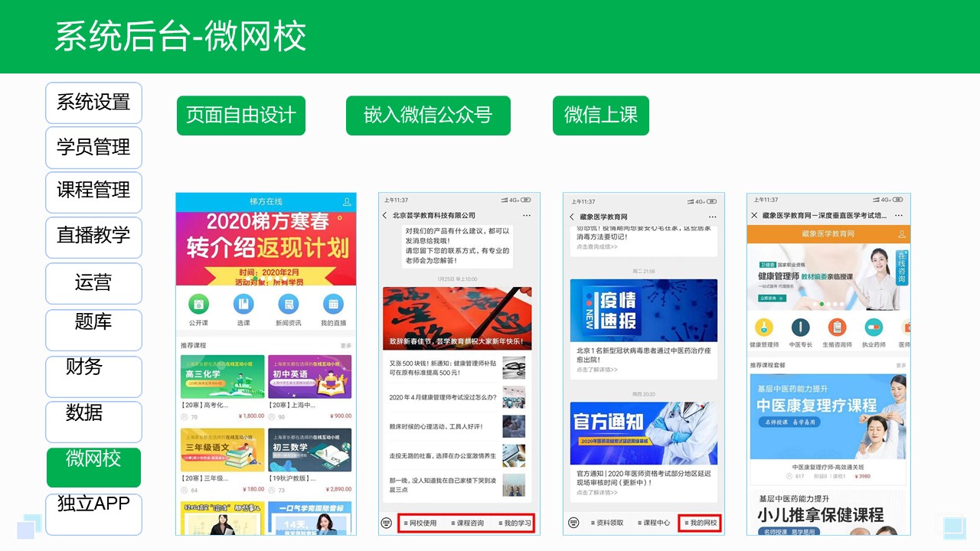
Task: Click 点击查看详情 under the 官方通知 post
Action: pyautogui.click(x=596, y=492)
